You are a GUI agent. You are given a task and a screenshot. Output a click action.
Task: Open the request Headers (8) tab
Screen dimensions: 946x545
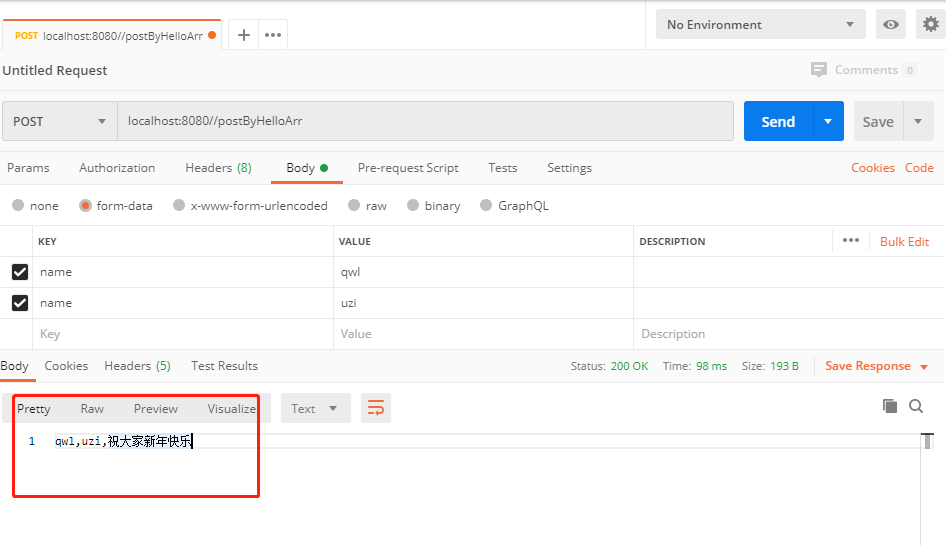218,168
